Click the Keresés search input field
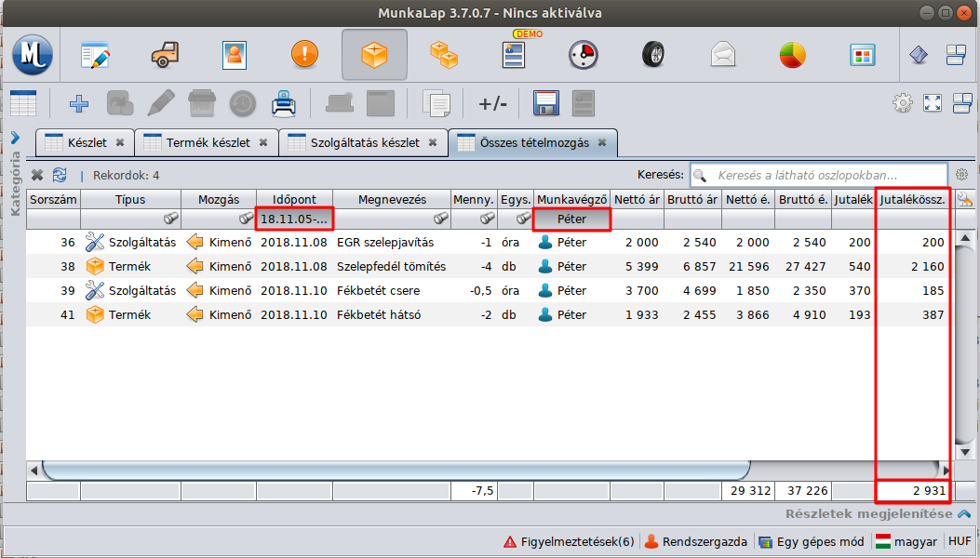The height and width of the screenshot is (558, 980). pyautogui.click(x=816, y=175)
